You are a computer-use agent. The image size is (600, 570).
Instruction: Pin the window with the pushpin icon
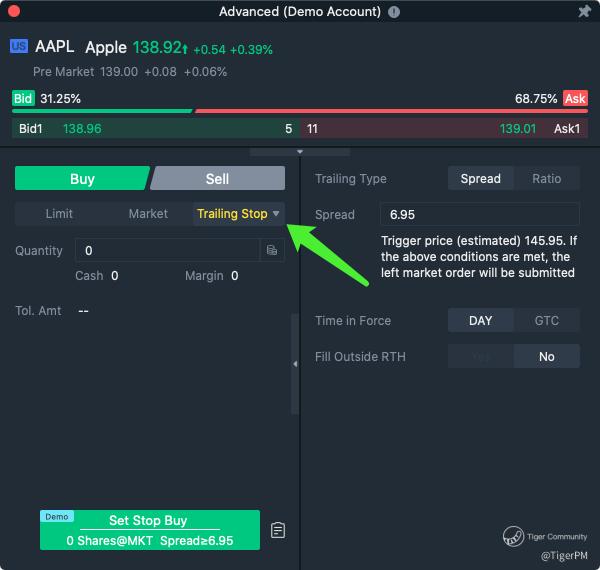coord(584,11)
